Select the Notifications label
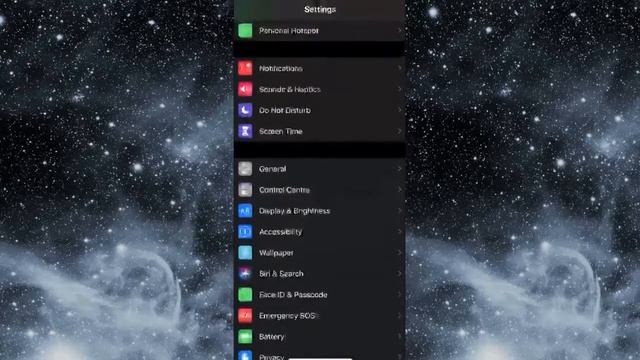 (281, 68)
